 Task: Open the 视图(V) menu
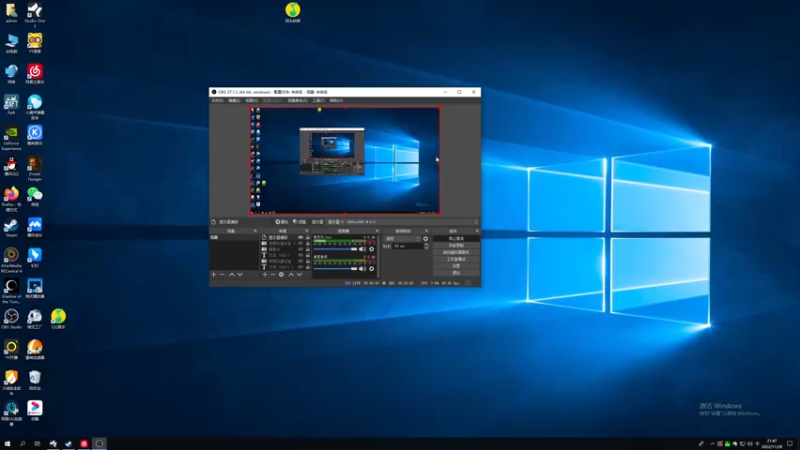252,101
